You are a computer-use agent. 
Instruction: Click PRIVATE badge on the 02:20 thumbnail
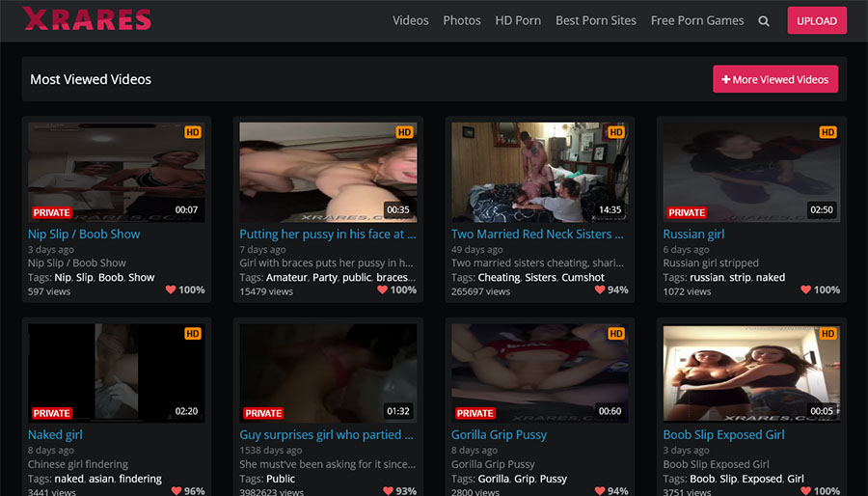pos(52,413)
